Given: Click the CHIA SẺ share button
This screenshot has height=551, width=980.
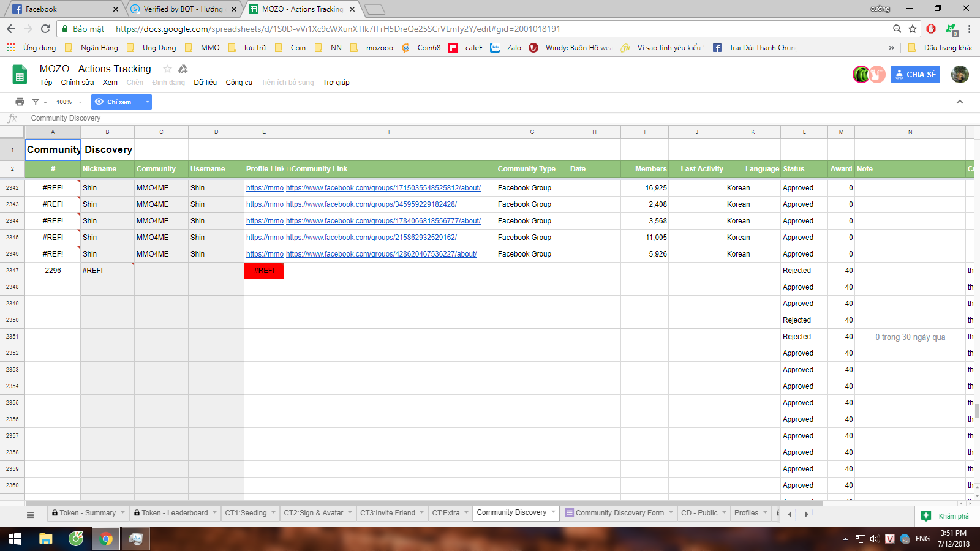Looking at the screenshot, I should point(915,74).
